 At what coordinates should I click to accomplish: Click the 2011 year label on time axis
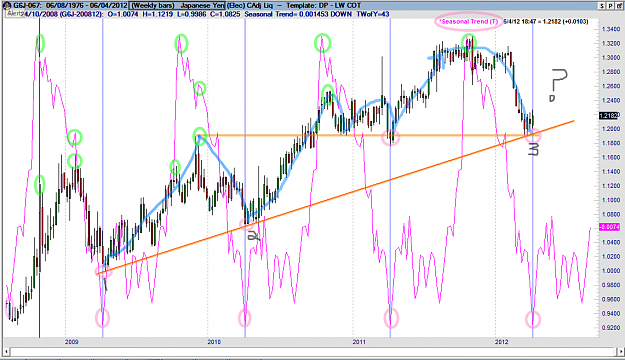click(x=359, y=342)
